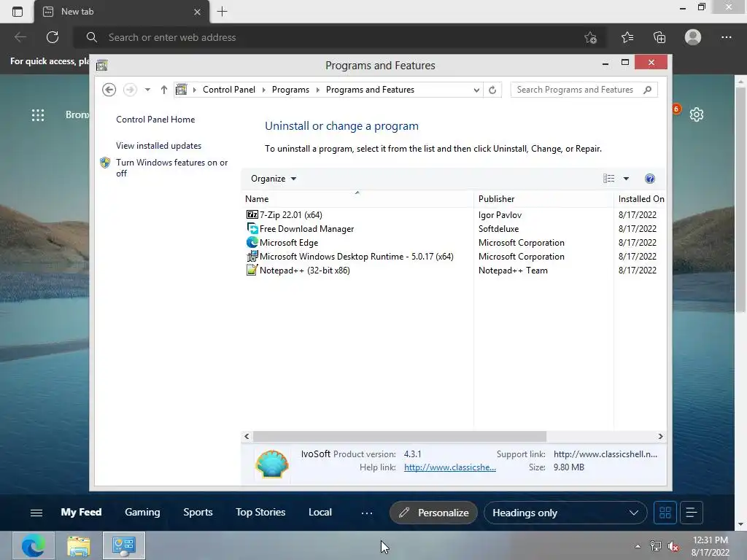
Task: Switch to Top Stories feed tab
Action: 260,513
